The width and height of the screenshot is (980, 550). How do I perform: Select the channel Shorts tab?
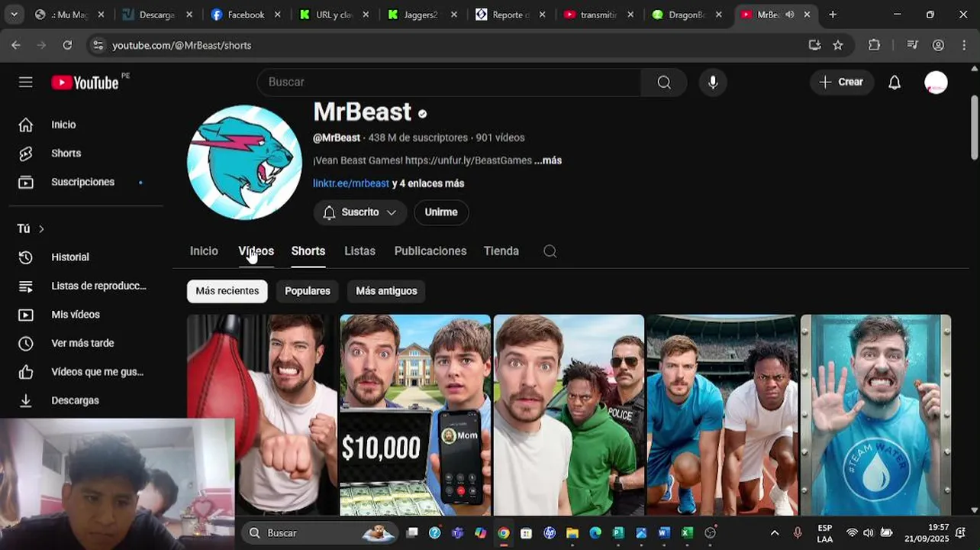(x=308, y=251)
